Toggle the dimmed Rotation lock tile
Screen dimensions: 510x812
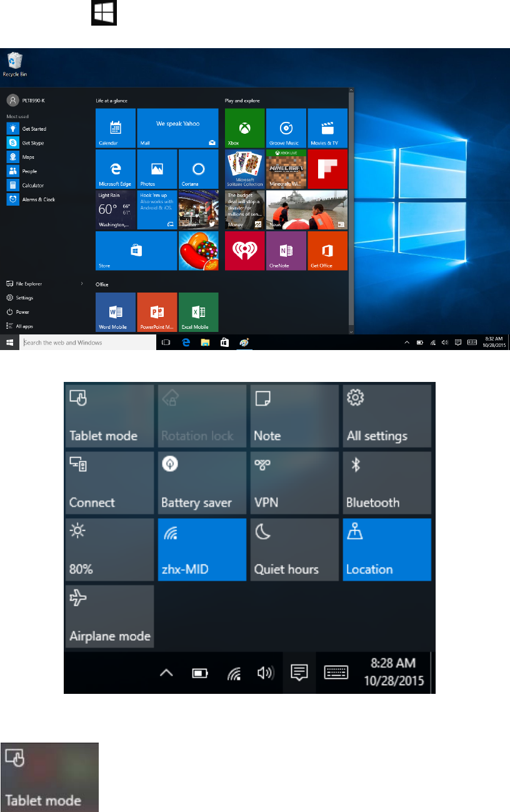click(202, 416)
